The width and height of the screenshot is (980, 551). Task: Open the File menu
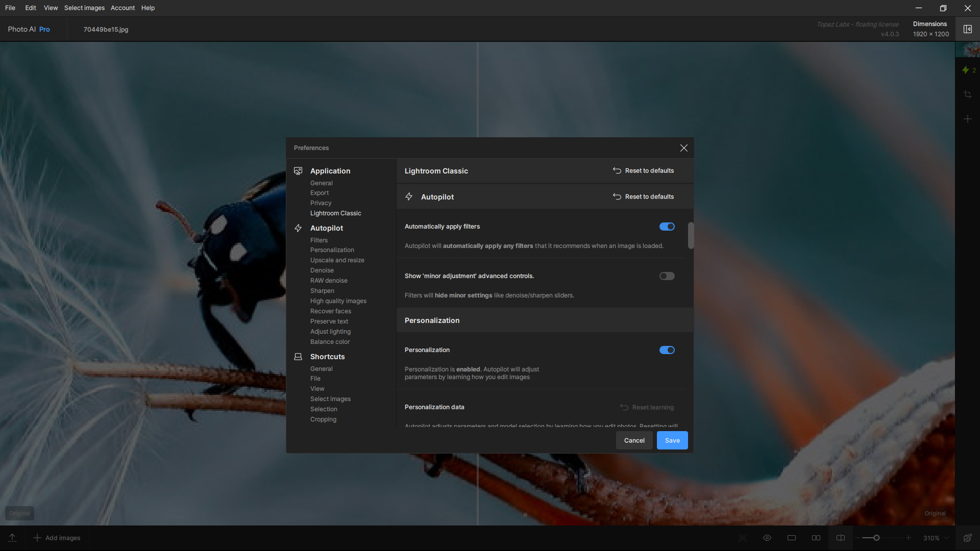click(10, 8)
